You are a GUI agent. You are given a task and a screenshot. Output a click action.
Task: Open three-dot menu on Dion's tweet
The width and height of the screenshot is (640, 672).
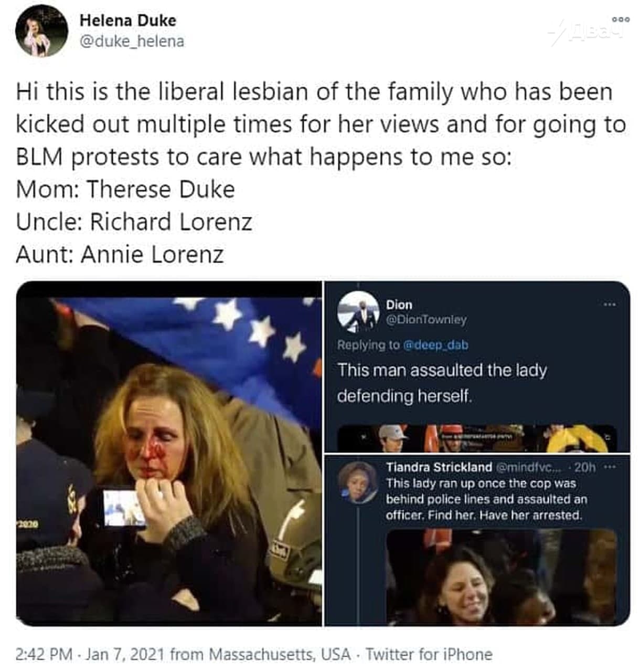click(x=609, y=304)
